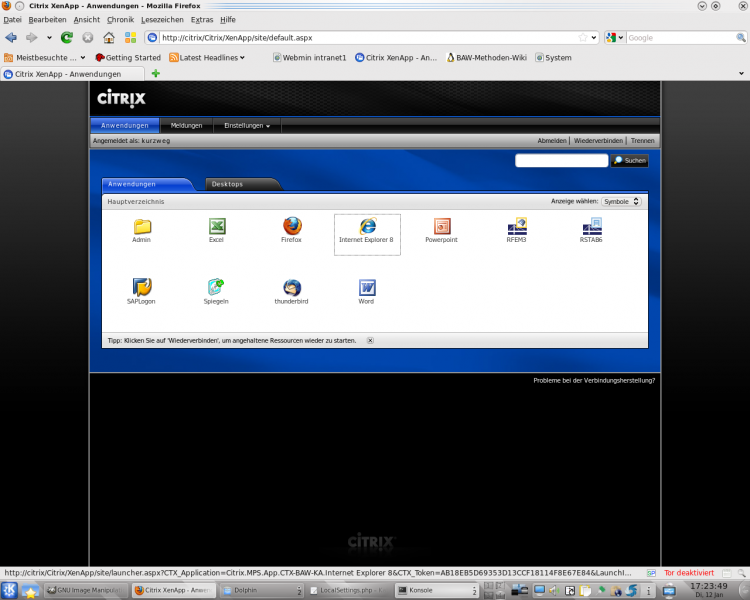Open the Admin folder
The height and width of the screenshot is (600, 750).
pyautogui.click(x=142, y=230)
